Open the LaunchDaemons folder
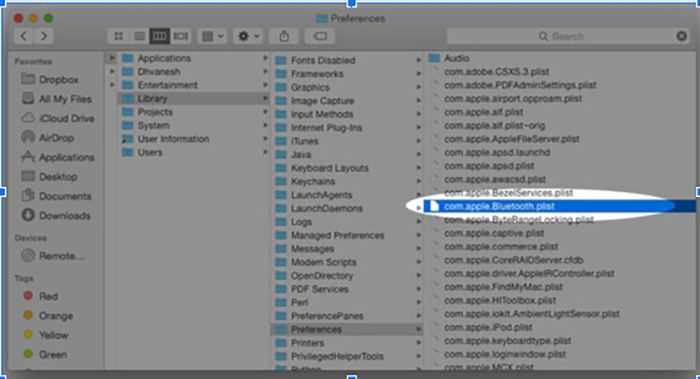 (319, 208)
